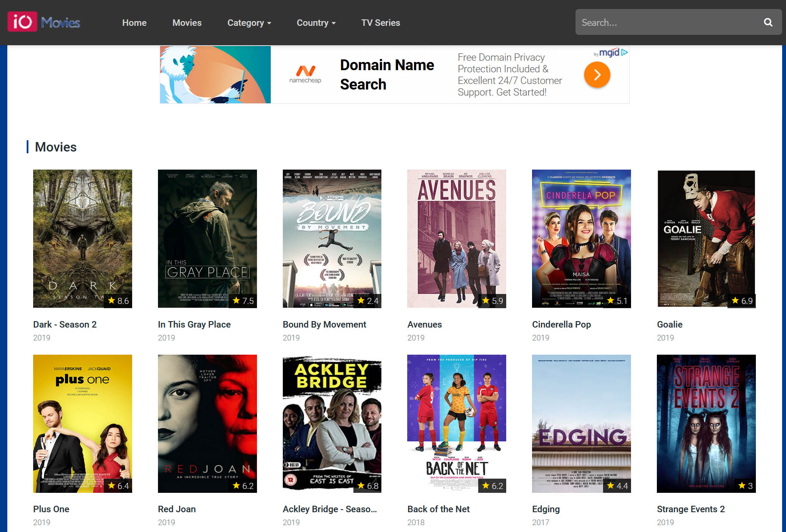This screenshot has height=532, width=786.
Task: Click the In This Gray Place title
Action: click(194, 325)
